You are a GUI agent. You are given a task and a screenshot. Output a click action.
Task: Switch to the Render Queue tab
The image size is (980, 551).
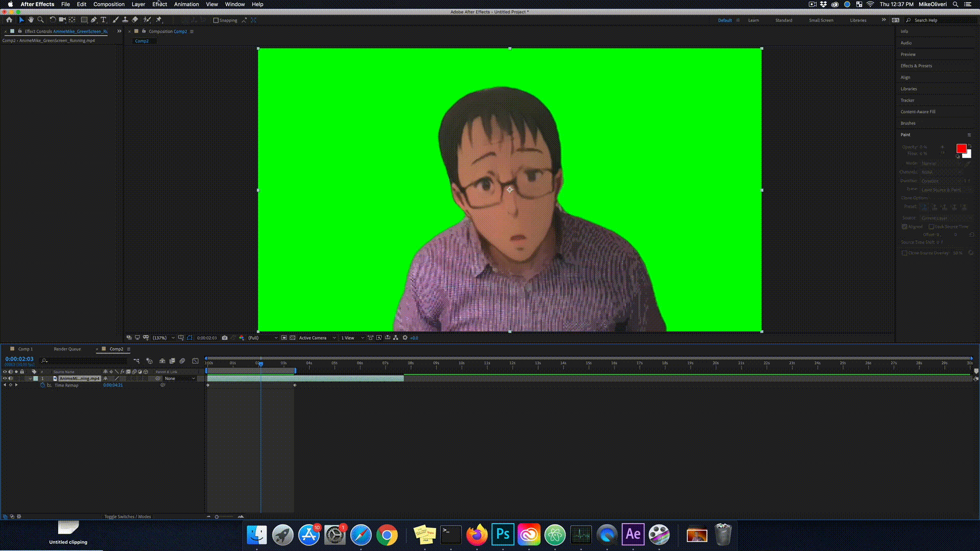[67, 349]
